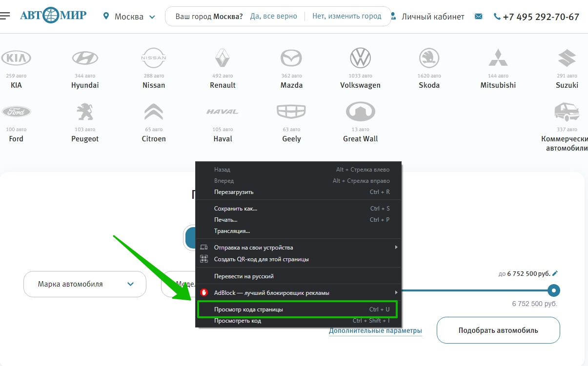Choose 'Нет, изменить город' link
Image resolution: width=588 pixels, height=366 pixels.
(347, 16)
